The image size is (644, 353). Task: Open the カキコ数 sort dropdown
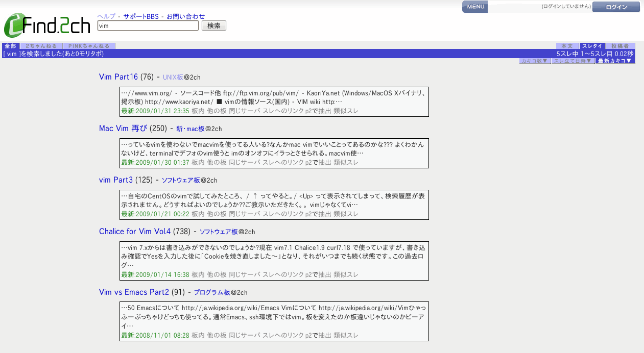point(535,60)
